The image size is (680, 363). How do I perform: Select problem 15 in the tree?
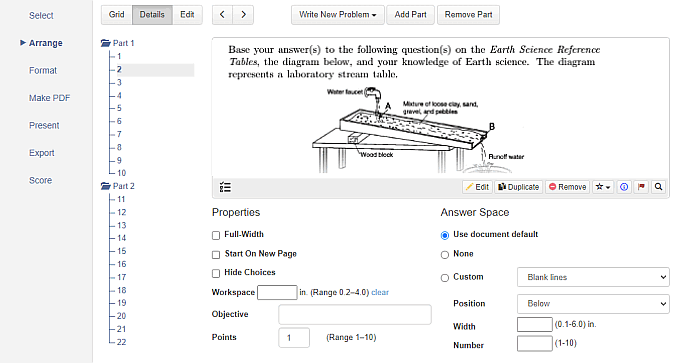click(121, 251)
